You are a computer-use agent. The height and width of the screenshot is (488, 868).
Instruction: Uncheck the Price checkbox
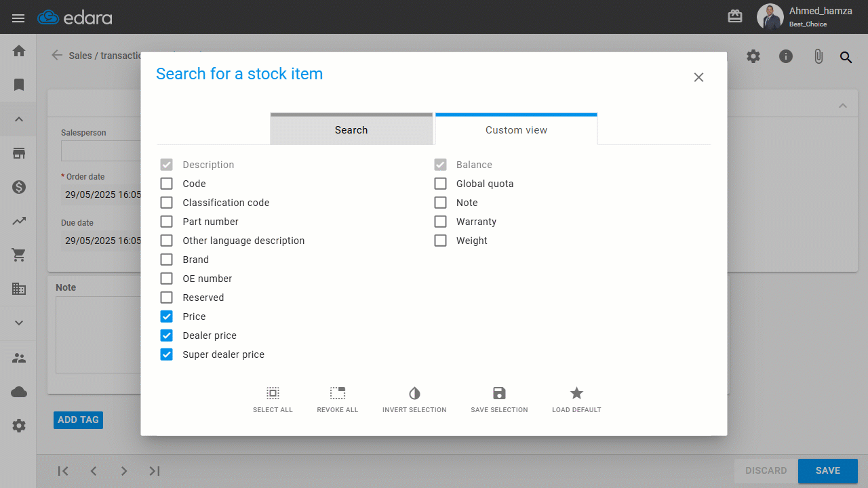click(x=166, y=317)
